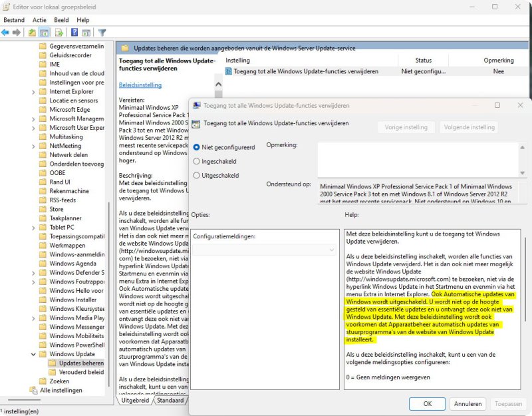Click the policy icon in the settings list row

[x=229, y=71]
